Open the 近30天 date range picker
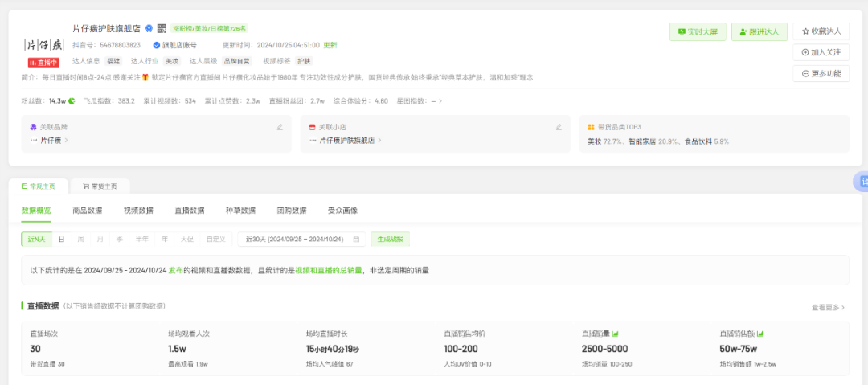868x385 pixels. [294, 239]
